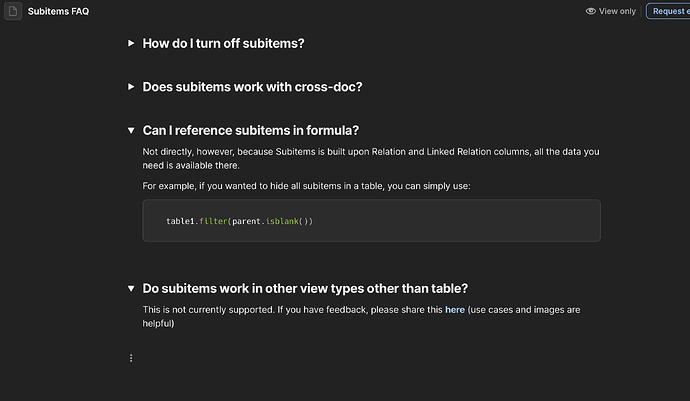Click the 'Request edit' button
This screenshot has width=690, height=401.
pyautogui.click(x=668, y=11)
